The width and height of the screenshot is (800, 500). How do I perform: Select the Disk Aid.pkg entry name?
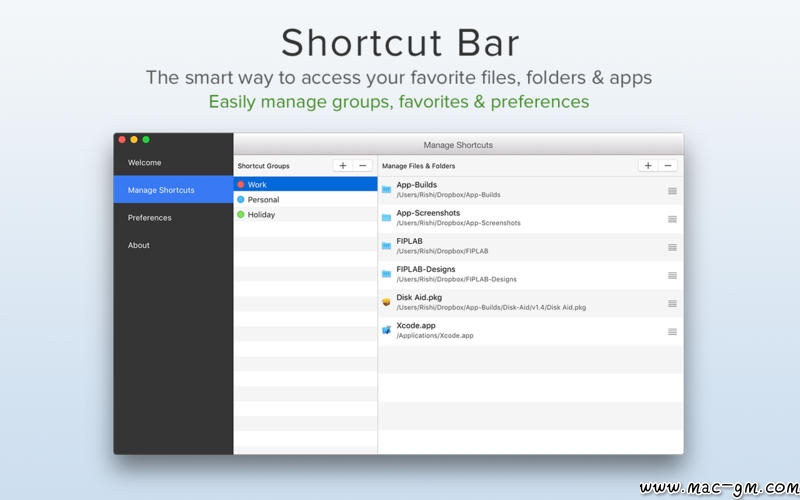[419, 297]
